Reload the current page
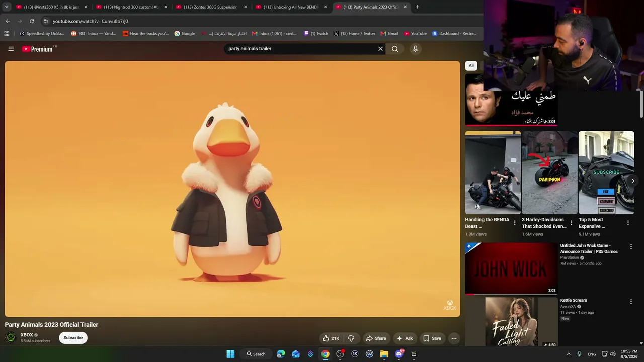The image size is (644, 362). tap(32, 21)
